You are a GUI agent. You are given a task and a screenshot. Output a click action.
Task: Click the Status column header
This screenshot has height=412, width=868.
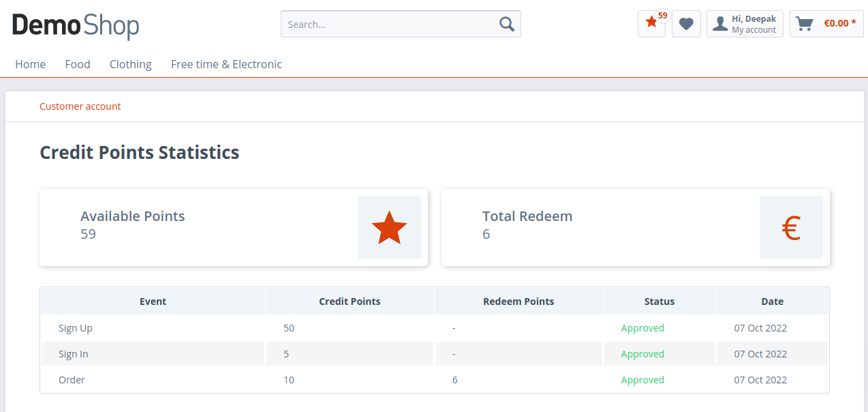point(660,301)
